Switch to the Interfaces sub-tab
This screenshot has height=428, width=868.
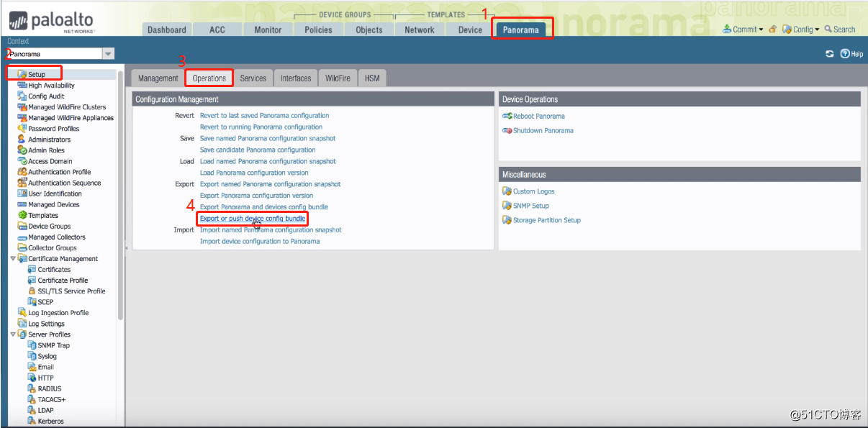pyautogui.click(x=296, y=78)
